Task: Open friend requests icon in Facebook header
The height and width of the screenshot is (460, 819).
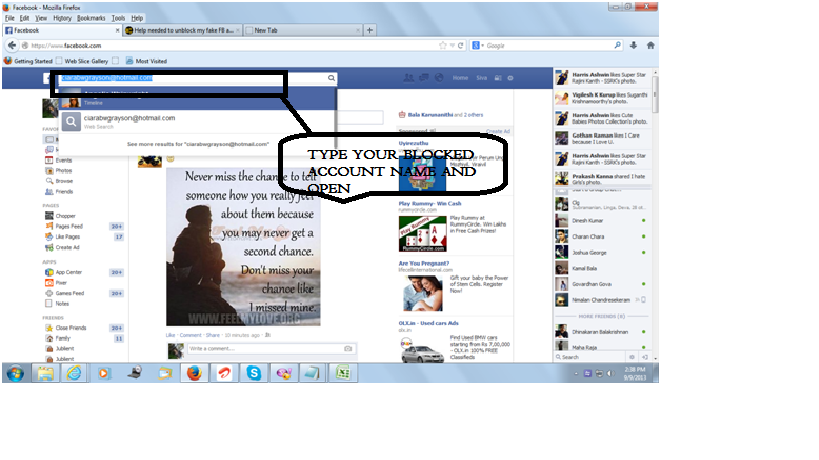Action: [x=408, y=78]
